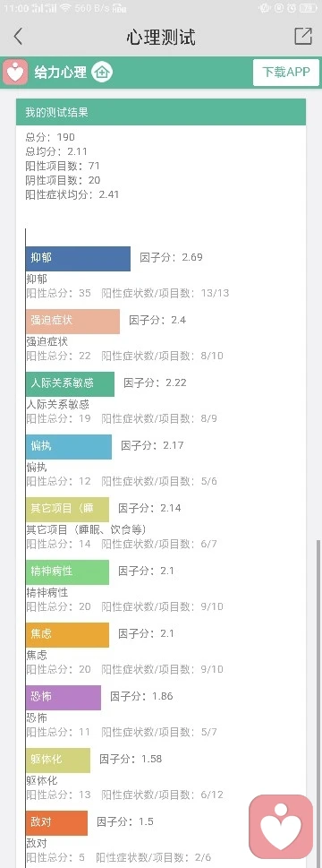
Task: Select the orange-red 敌对 bar
Action: pos(56,822)
